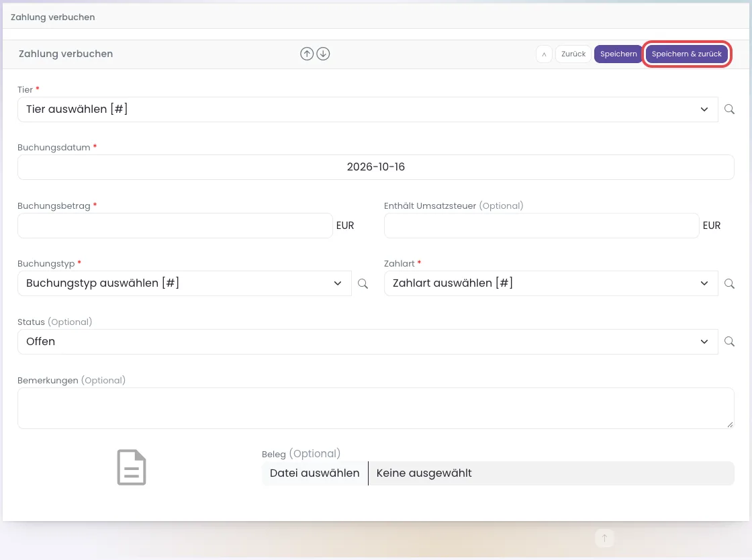Viewport: 752px width, 560px height.
Task: Click the Datei auswählen file button
Action: tap(315, 473)
